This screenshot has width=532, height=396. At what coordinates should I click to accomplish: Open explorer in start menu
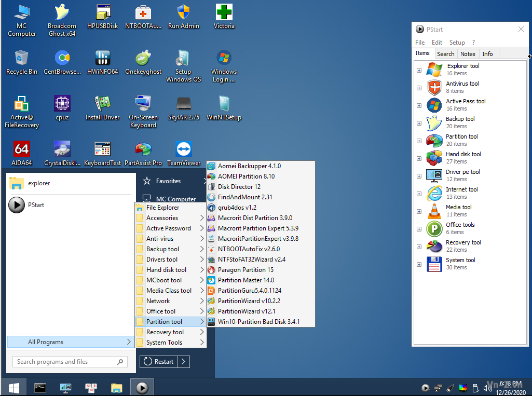pyautogui.click(x=71, y=183)
